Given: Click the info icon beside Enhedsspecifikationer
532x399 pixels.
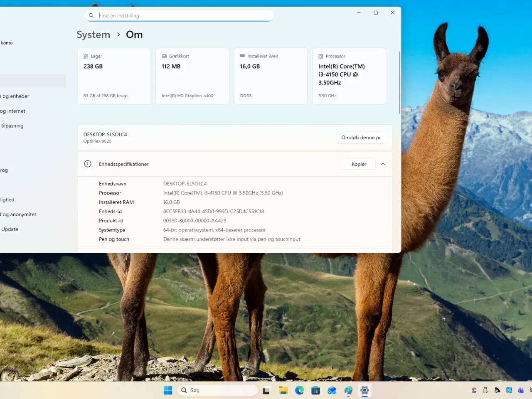Looking at the screenshot, I should [88, 164].
